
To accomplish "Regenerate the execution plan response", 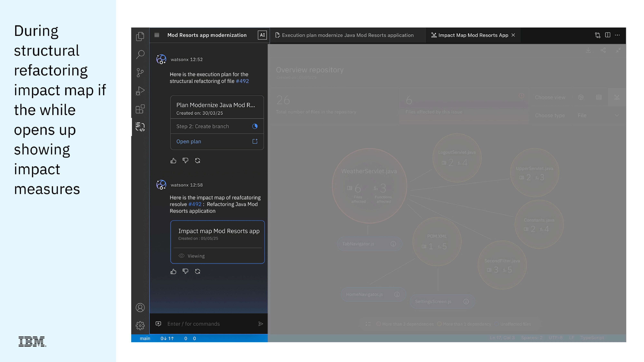I will pyautogui.click(x=198, y=161).
